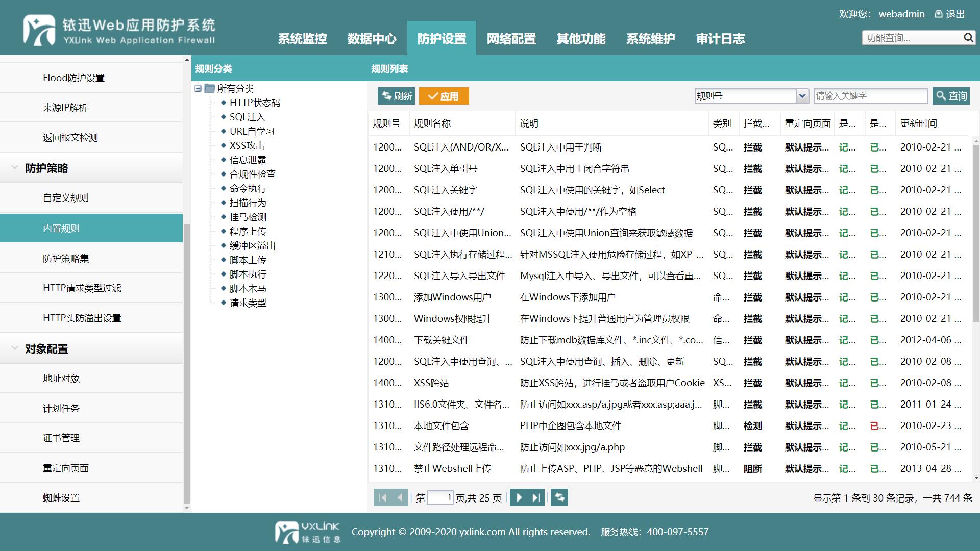980x551 pixels.
Task: Select HTTP状态码 category in tree
Action: pyautogui.click(x=255, y=103)
